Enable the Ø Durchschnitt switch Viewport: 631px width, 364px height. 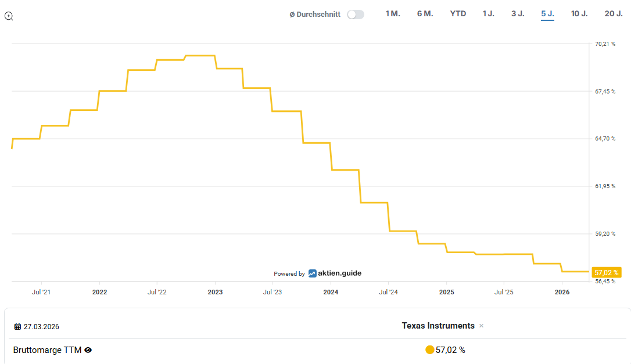(355, 15)
